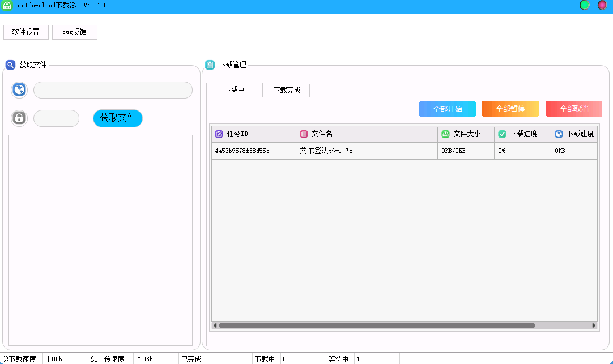Screen dimensions: 613x364
Task: Click the ↓0Kb download speed value
Action: (54, 359)
